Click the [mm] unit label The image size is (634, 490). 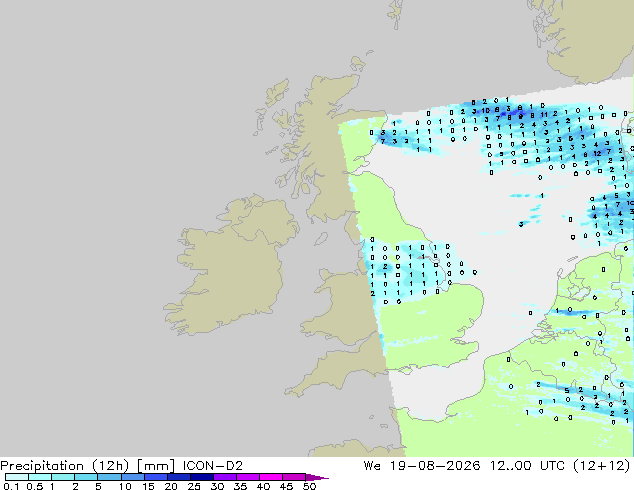156,466
